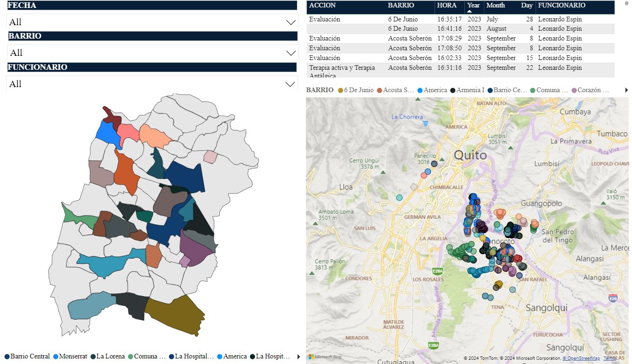
Task: Open the OpenStreetMap attribution link
Action: click(x=581, y=358)
